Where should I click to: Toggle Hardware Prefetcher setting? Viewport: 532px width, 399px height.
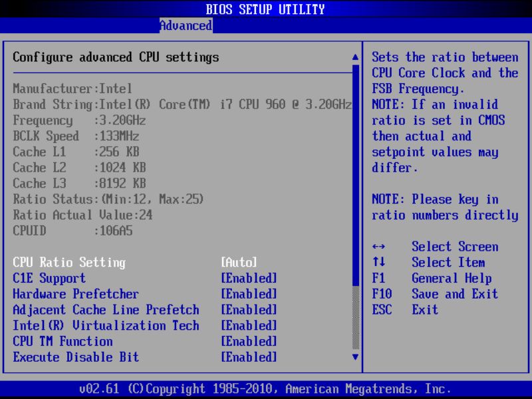[x=73, y=294]
